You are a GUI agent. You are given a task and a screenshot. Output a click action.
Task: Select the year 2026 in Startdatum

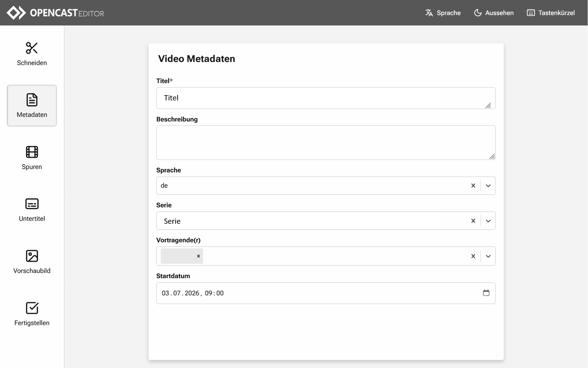(192, 293)
